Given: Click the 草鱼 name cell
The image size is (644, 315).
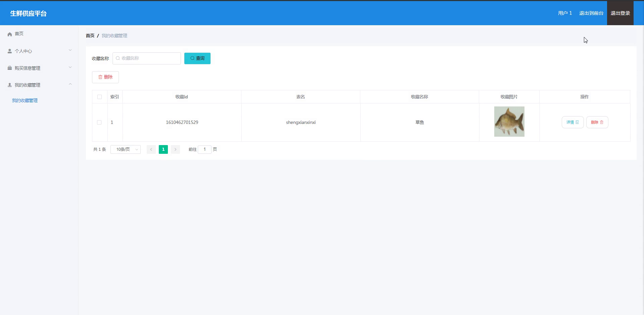Looking at the screenshot, I should click(420, 122).
